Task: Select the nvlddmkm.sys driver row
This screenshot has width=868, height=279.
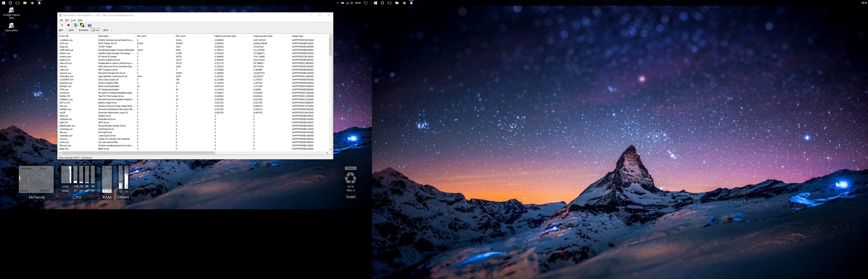Action: pos(193,40)
